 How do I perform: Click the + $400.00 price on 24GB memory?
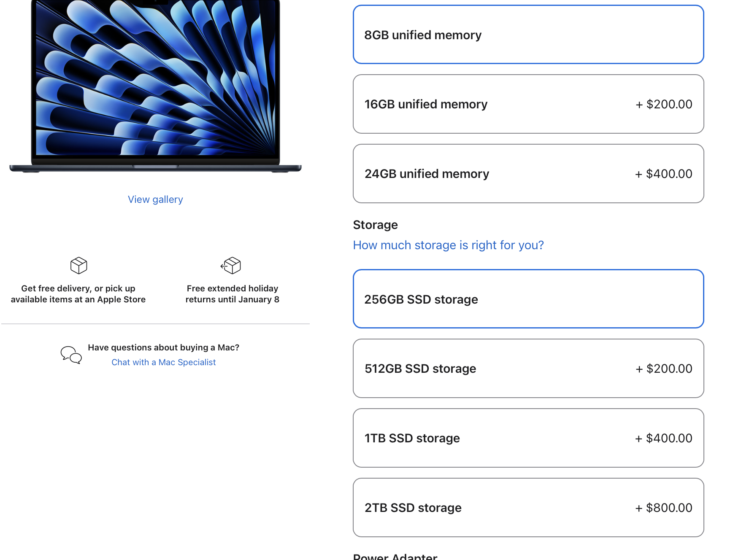point(663,174)
